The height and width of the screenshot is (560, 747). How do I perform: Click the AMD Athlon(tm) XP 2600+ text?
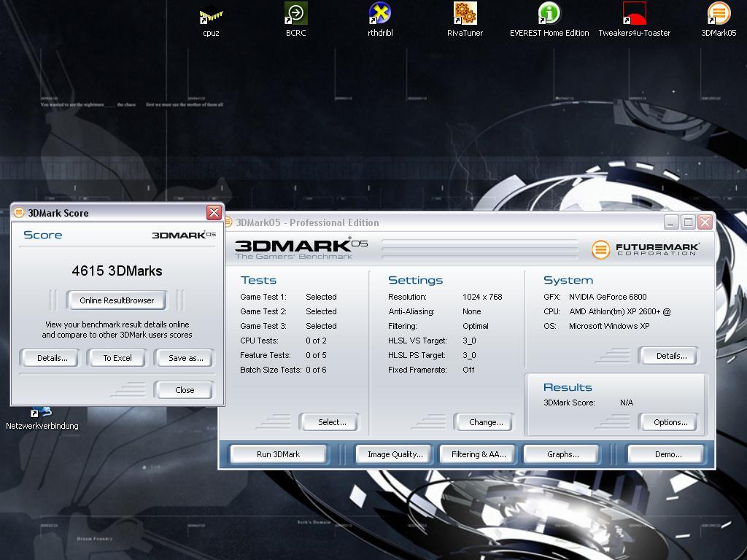coord(620,311)
